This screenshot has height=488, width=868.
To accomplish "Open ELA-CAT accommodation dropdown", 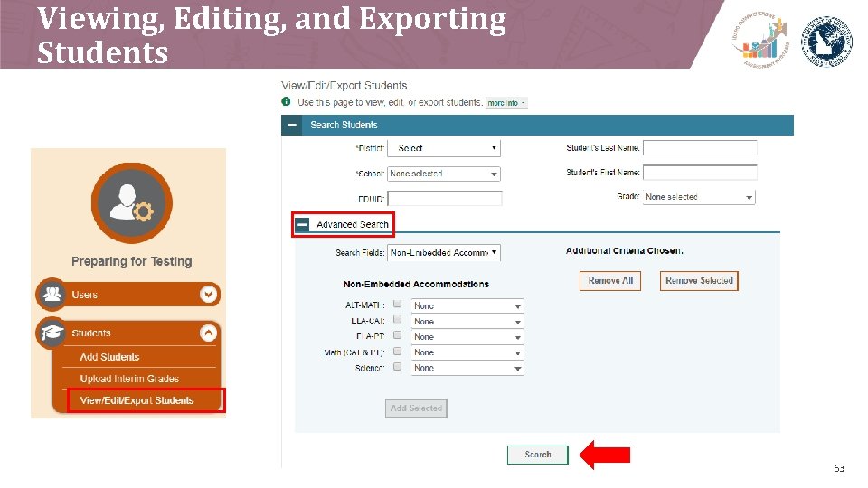I will (467, 322).
